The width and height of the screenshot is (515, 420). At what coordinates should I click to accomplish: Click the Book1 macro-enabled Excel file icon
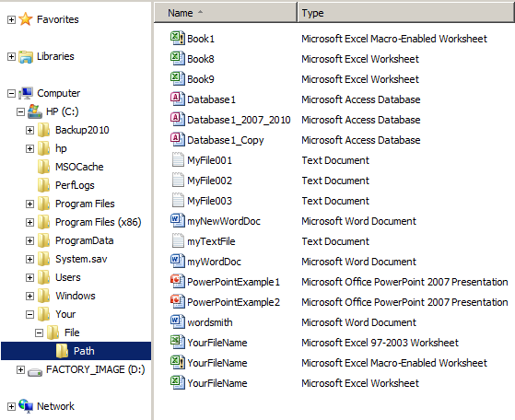coord(178,38)
